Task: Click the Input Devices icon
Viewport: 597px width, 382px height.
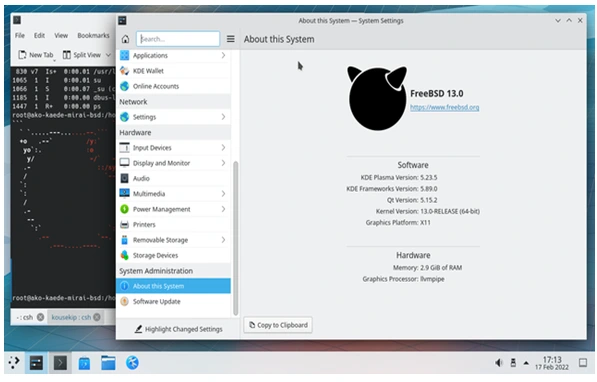Action: coord(125,147)
